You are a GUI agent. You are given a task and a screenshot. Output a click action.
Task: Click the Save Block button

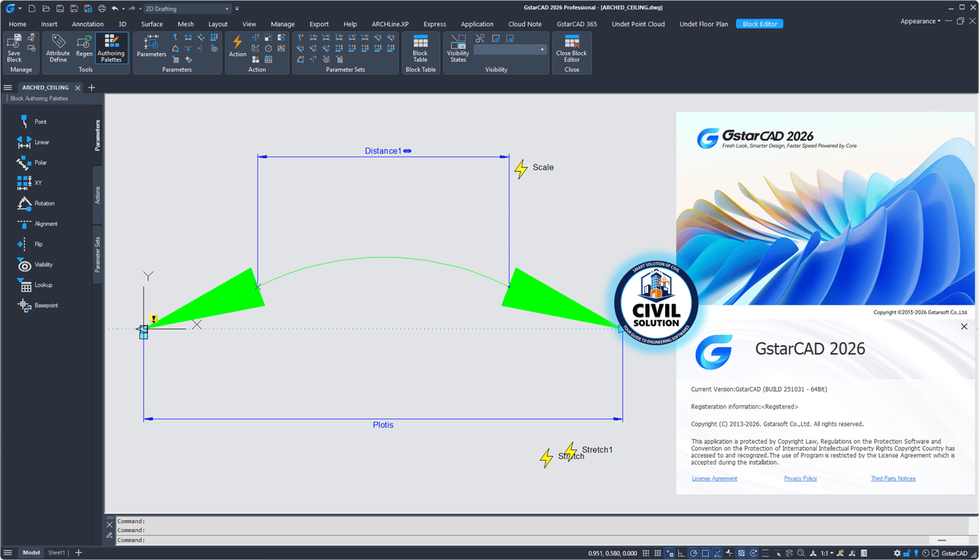tap(14, 48)
